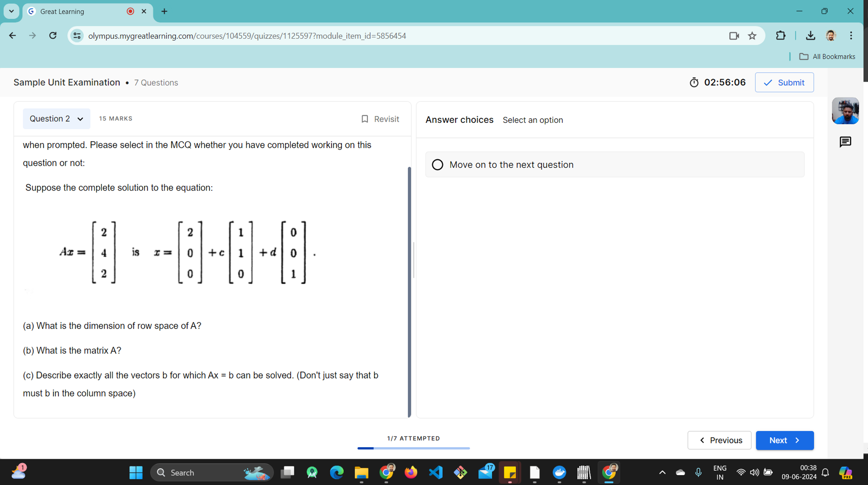Image resolution: width=868 pixels, height=485 pixels.
Task: Open the browser Extensions puzzle icon
Action: tap(781, 36)
